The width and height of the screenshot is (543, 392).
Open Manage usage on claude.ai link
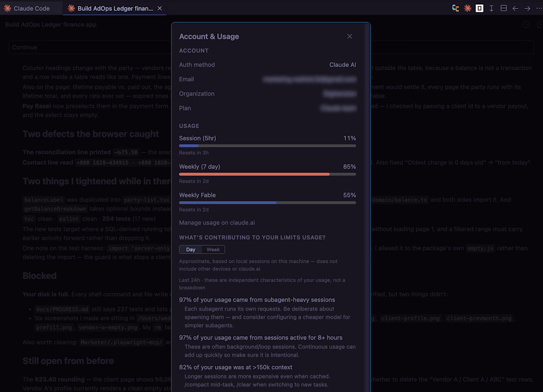pyautogui.click(x=217, y=223)
